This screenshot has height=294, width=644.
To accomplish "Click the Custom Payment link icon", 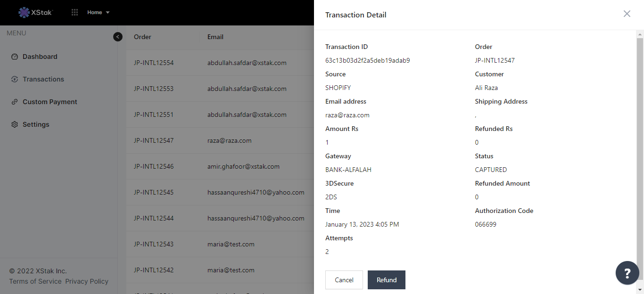I will [x=15, y=102].
